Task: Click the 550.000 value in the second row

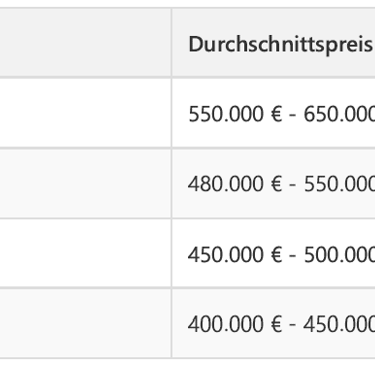Action: click(339, 184)
